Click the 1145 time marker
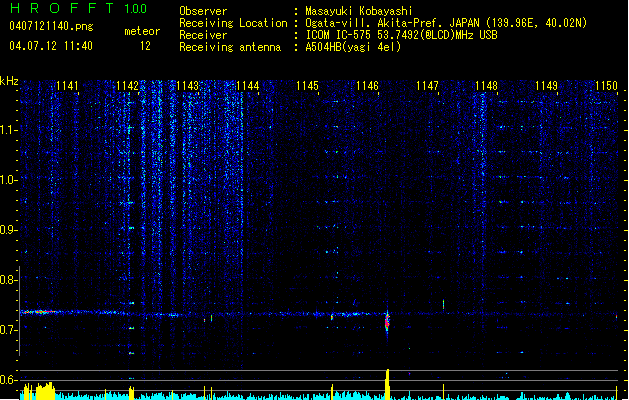Image resolution: width=629 pixels, height=400 pixels. click(307, 86)
